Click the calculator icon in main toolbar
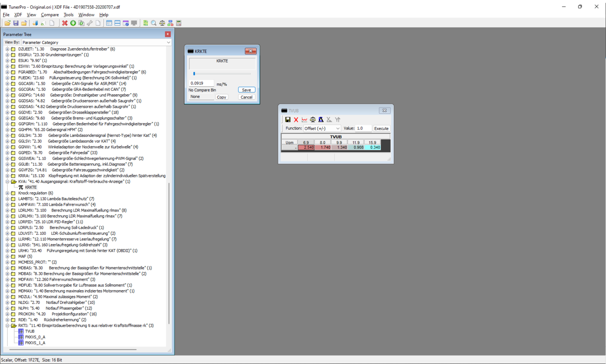606x364 pixels. [179, 23]
